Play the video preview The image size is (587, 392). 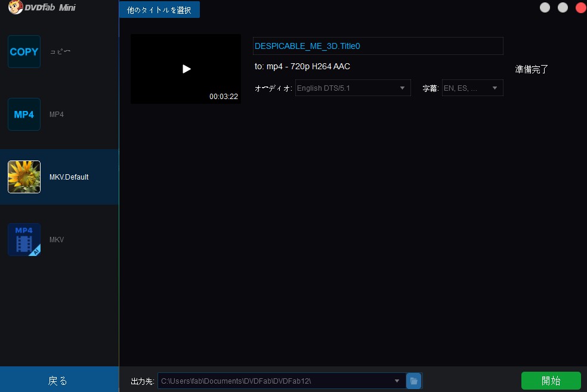[x=186, y=69]
